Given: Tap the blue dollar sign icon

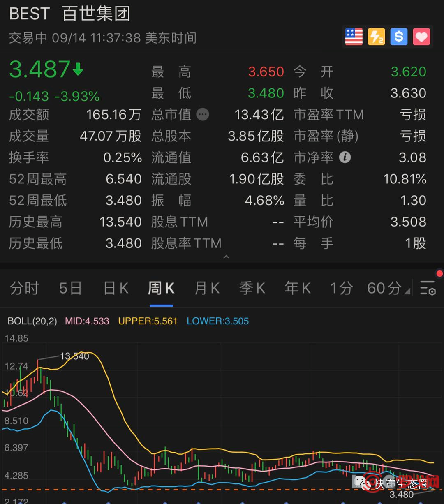Looking at the screenshot, I should pos(399,37).
